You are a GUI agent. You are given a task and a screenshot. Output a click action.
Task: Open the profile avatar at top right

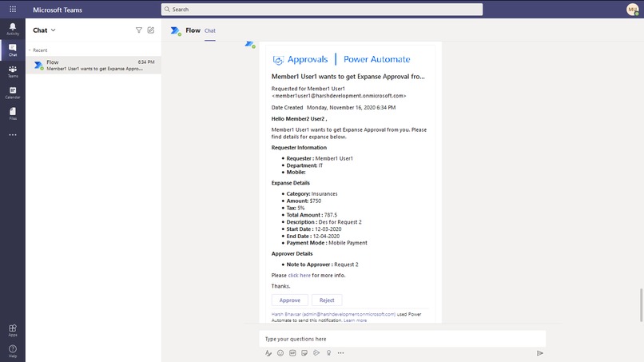coord(633,10)
